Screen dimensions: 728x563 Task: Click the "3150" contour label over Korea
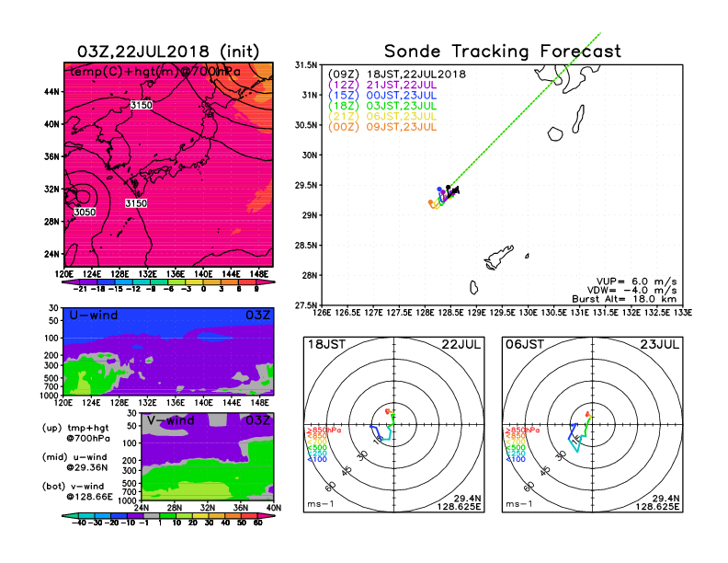pos(142,105)
